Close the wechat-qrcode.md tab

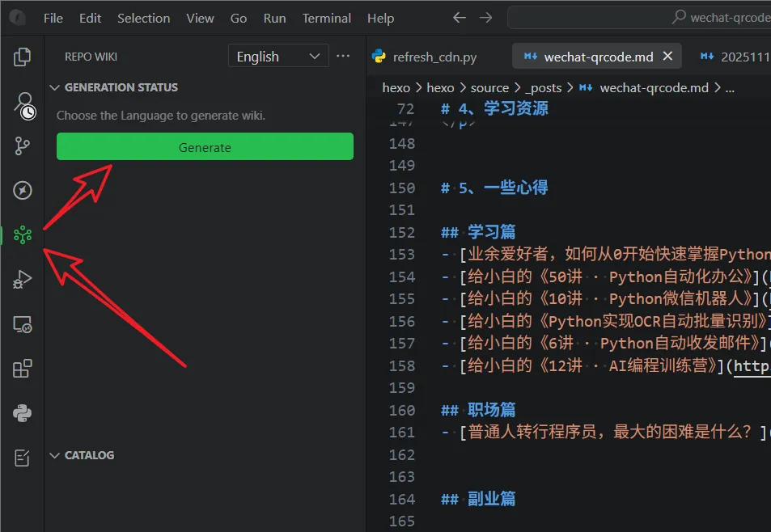coord(667,57)
